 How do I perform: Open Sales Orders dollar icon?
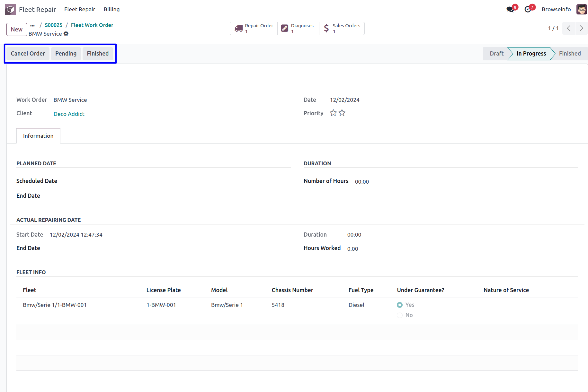pos(326,28)
